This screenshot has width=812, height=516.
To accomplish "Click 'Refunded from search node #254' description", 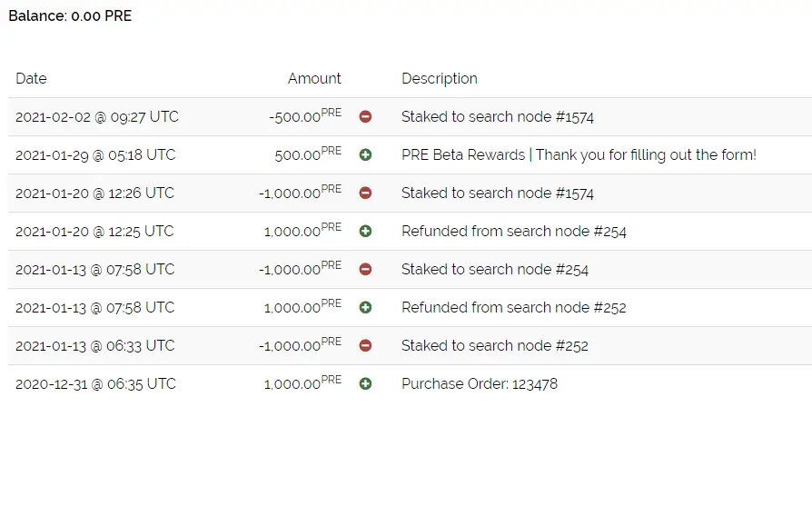I will tap(514, 231).
